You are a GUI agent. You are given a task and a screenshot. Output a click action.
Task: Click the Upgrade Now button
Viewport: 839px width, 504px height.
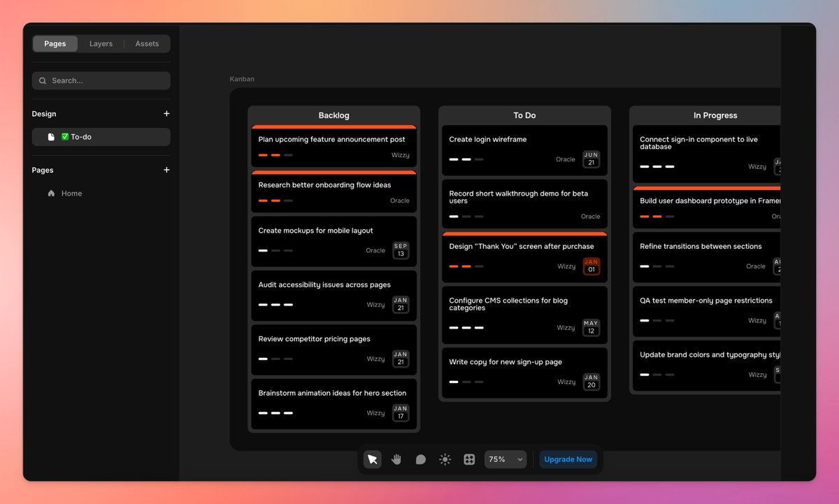click(568, 459)
